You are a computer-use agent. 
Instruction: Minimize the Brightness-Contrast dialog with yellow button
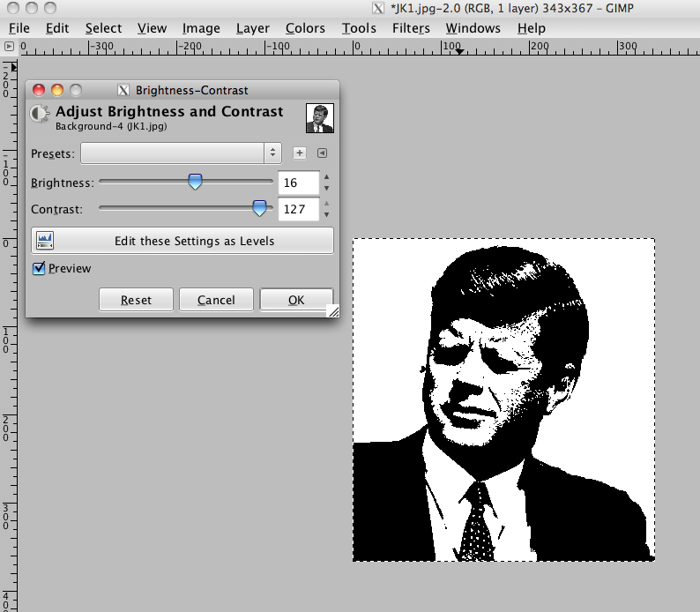(x=57, y=90)
